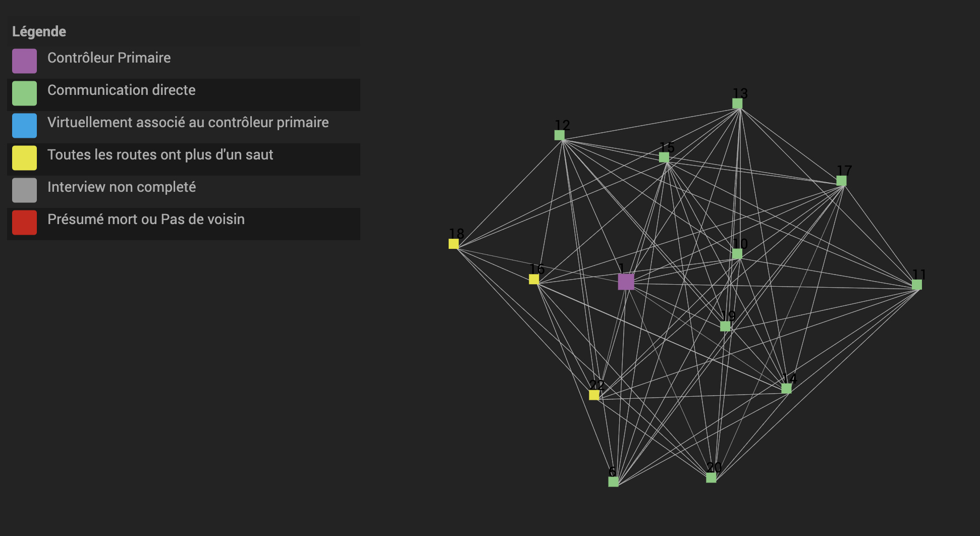Select green node 12 in network
This screenshot has width=980, height=536.
coord(560,135)
